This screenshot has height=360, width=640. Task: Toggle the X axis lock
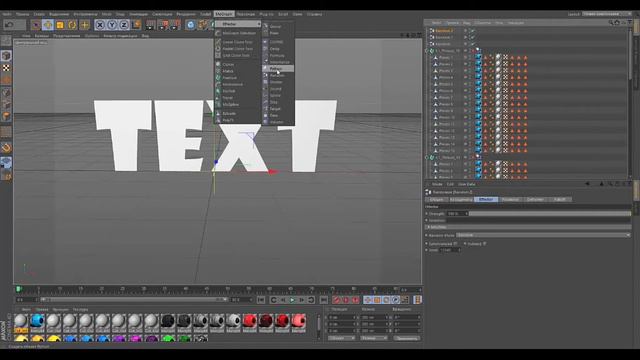click(x=100, y=25)
